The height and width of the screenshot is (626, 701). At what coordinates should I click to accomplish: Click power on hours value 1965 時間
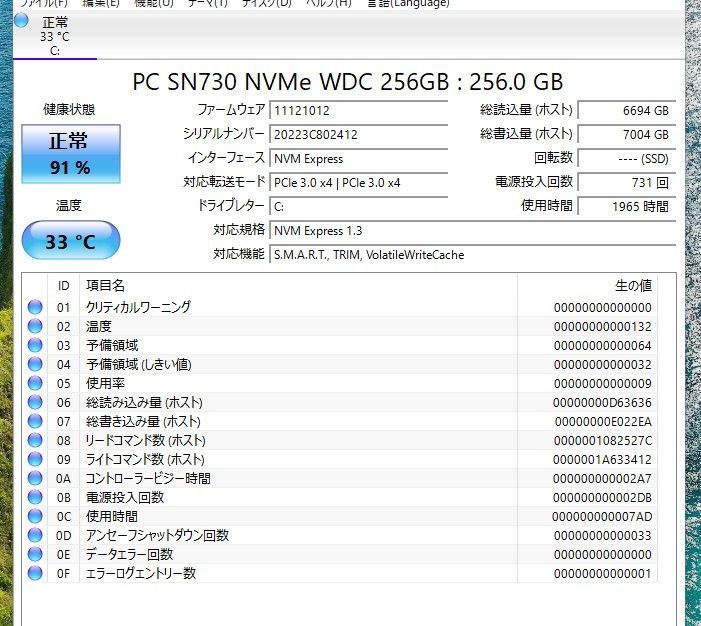tap(626, 206)
